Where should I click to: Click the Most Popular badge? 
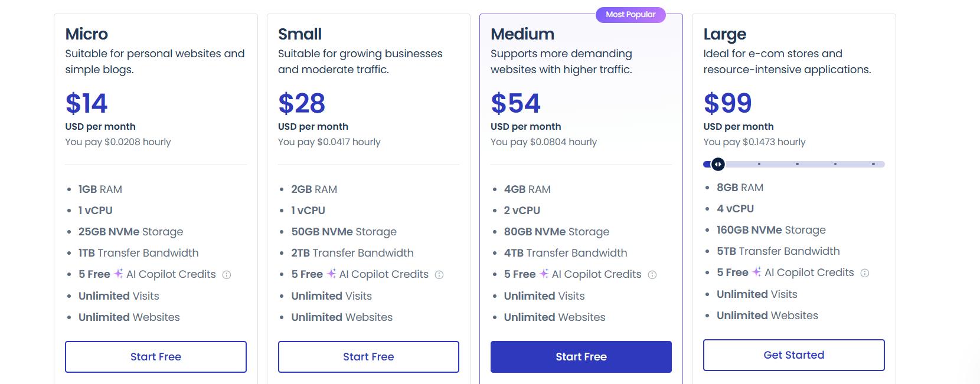[631, 15]
